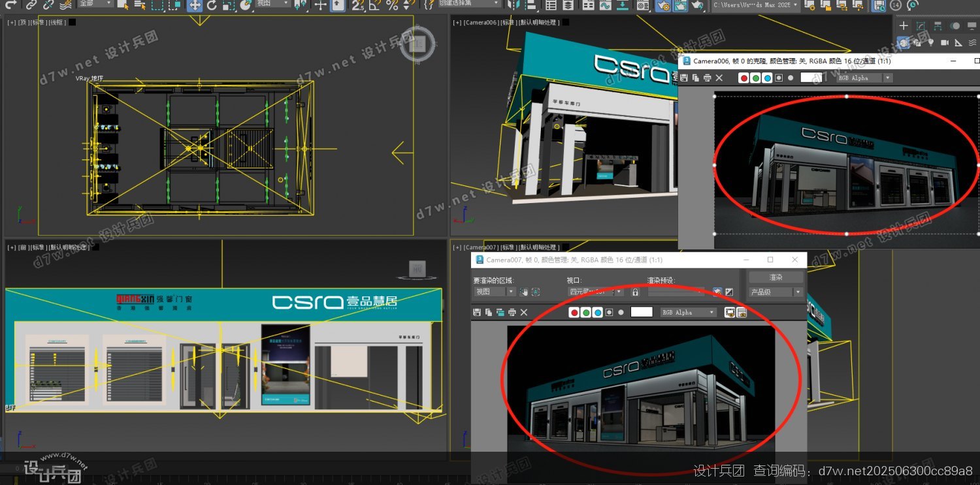This screenshot has height=485, width=980.
Task: Switch to the Modify panel tab
Action: click(x=921, y=25)
